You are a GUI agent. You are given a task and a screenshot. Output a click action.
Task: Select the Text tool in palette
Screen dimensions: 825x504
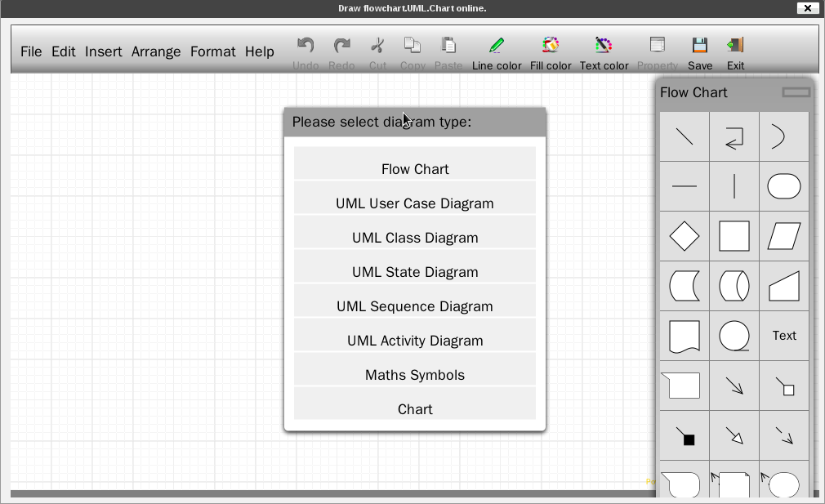coord(784,336)
